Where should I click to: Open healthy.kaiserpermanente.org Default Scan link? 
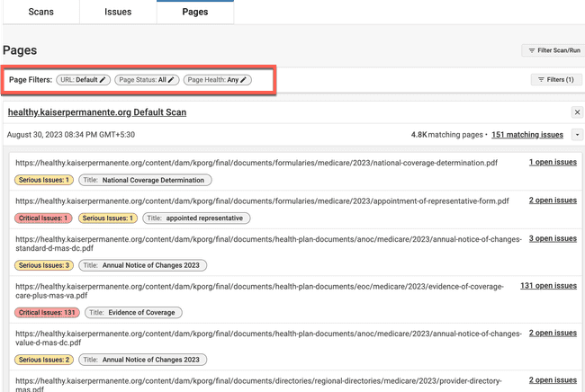(x=97, y=112)
